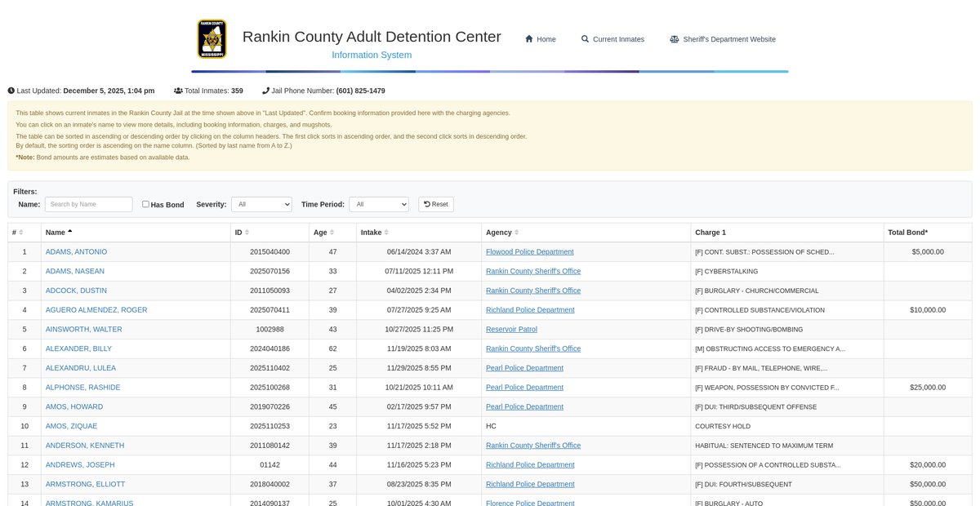Select charge [F] DRIVE-BY SHOOTING/BOMBING
980x506 pixels.
click(749, 330)
